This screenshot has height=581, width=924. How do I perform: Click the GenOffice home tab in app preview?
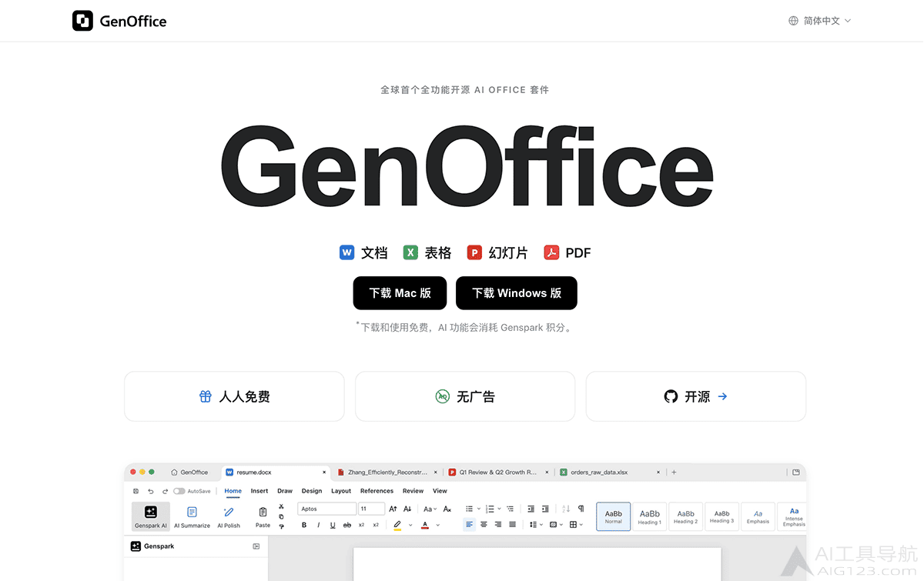click(189, 472)
